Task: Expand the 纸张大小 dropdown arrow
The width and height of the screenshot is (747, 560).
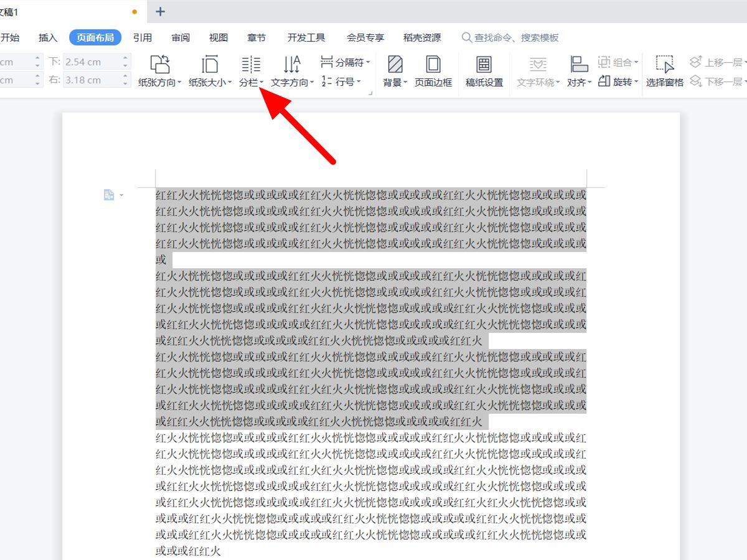Action: click(x=230, y=83)
